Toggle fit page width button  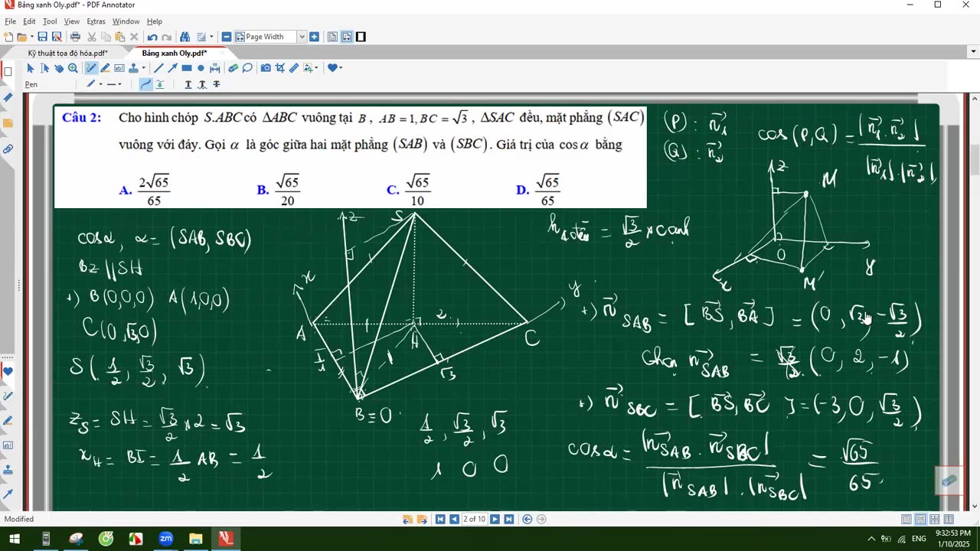[x=347, y=37]
